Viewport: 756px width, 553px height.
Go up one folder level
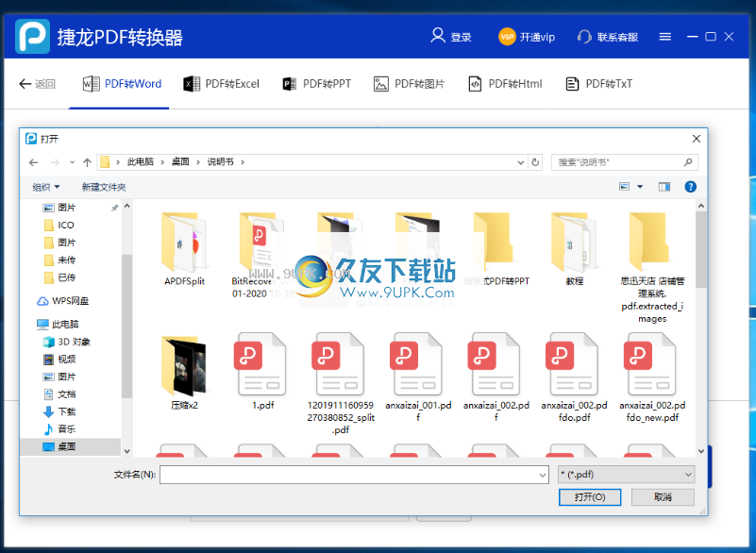click(87, 162)
